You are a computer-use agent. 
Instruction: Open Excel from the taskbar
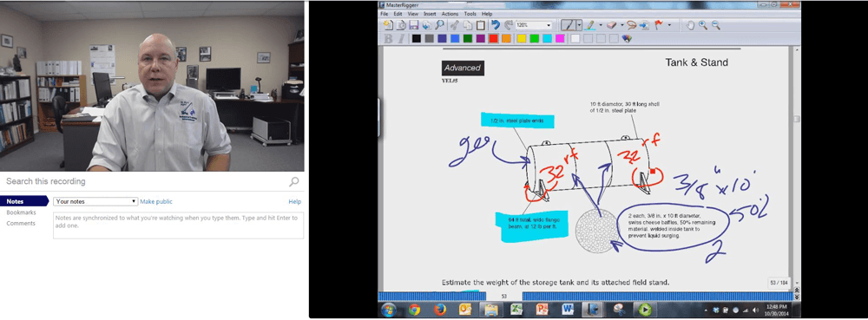(516, 310)
